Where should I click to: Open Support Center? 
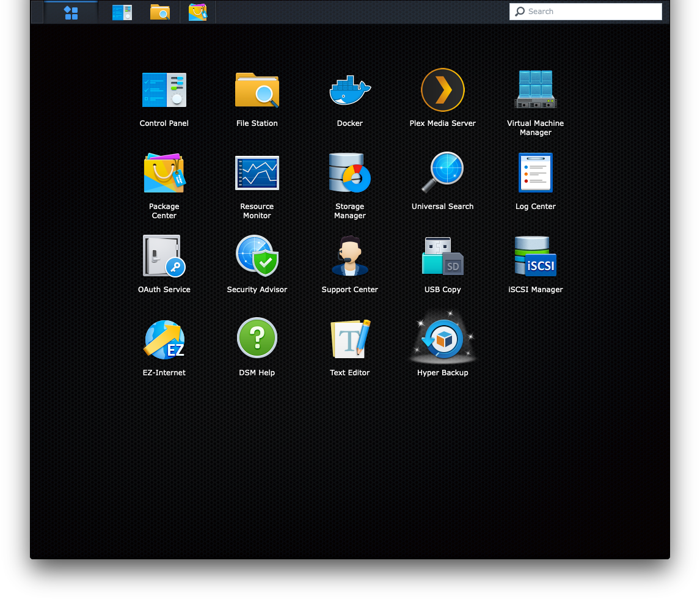pos(349,256)
